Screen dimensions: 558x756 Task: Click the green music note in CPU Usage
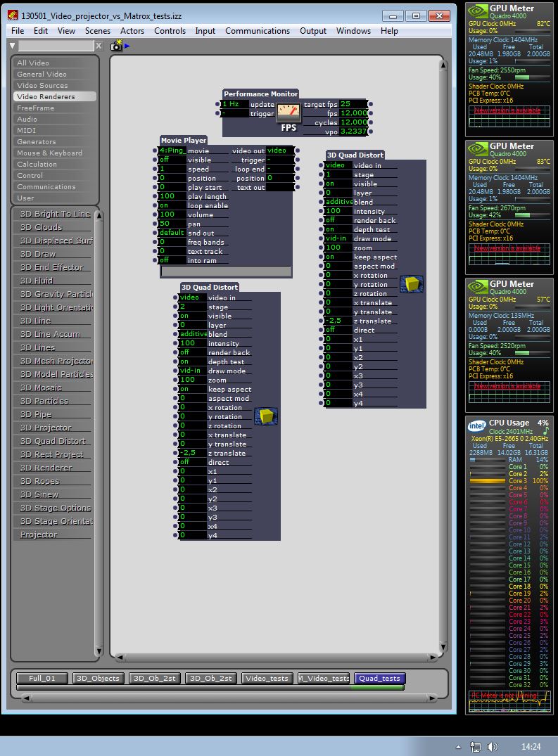point(545,430)
